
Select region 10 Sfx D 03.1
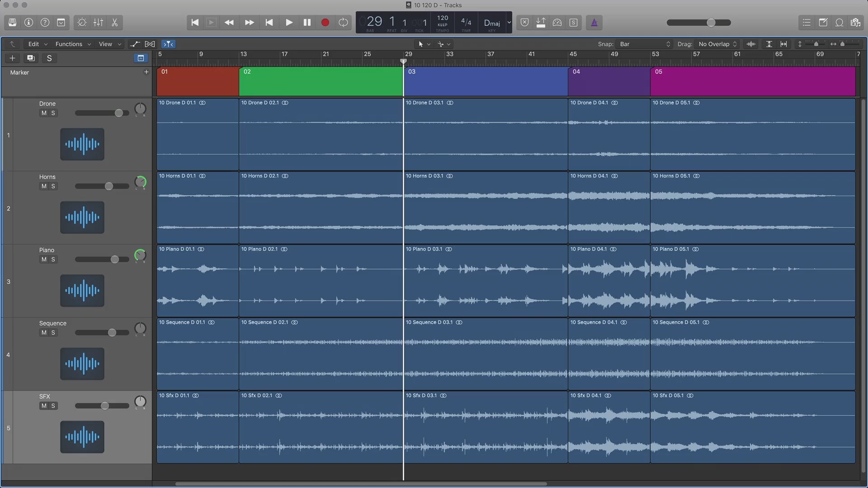click(486, 427)
